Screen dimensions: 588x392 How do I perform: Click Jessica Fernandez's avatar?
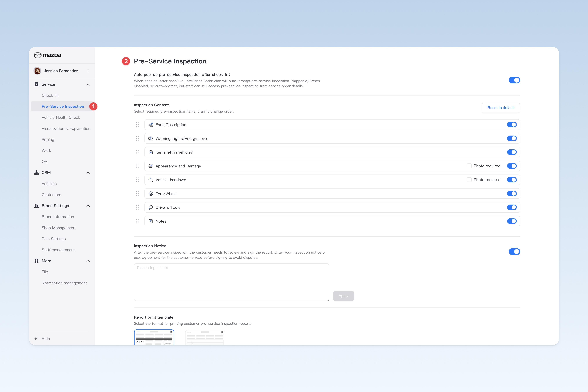click(x=37, y=71)
